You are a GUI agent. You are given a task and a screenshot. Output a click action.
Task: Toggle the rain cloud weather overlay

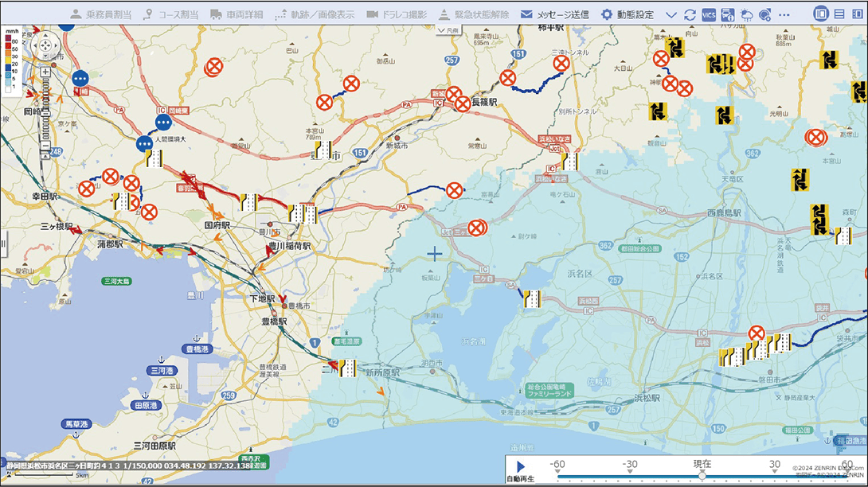(746, 14)
